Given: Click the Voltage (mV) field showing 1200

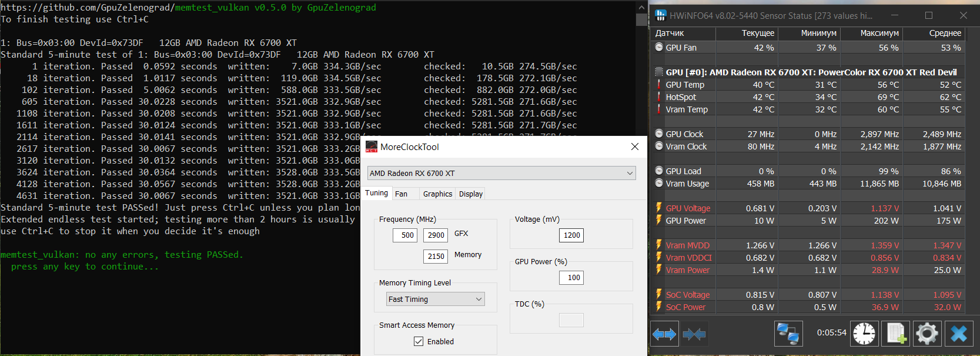Looking at the screenshot, I should 571,235.
